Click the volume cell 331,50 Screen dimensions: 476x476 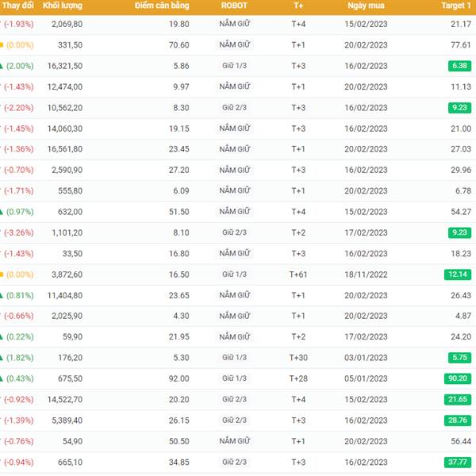70,45
